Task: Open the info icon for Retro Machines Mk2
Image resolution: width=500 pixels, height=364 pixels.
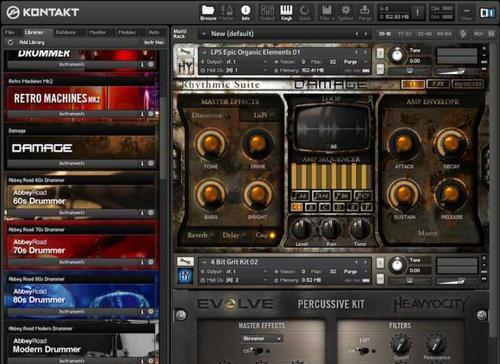Action: 142,114
